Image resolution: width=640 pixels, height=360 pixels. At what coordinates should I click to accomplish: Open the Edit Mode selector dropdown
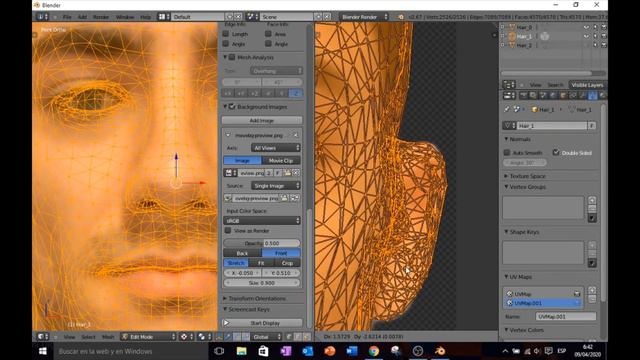(x=149, y=337)
